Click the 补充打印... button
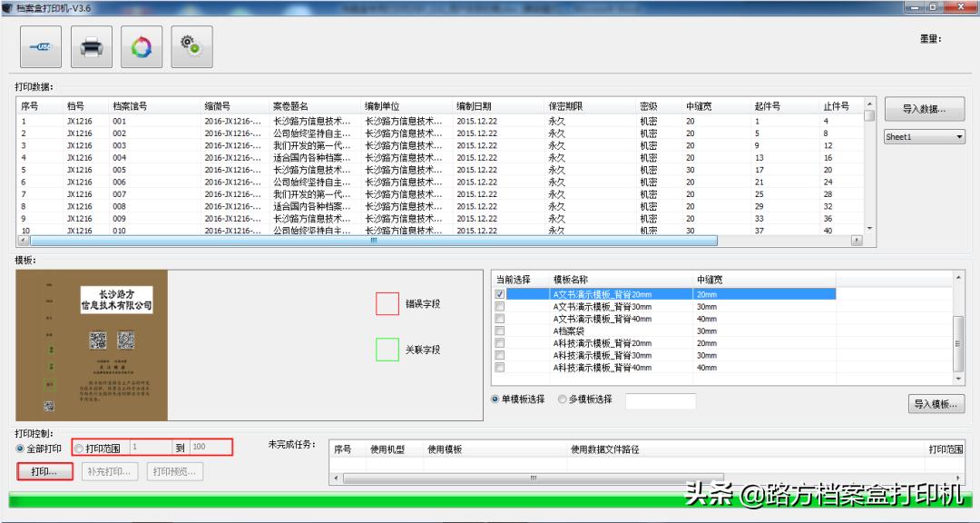980x523 pixels. tap(110, 472)
